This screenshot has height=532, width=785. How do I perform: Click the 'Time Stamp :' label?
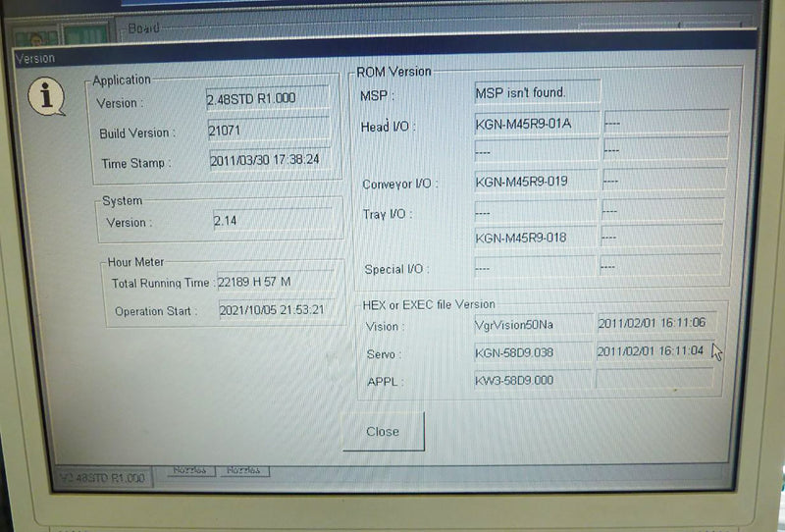click(x=136, y=163)
